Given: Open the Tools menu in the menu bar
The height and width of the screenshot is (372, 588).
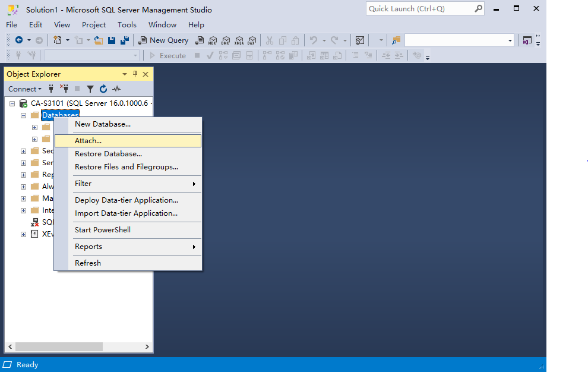Looking at the screenshot, I should (127, 25).
